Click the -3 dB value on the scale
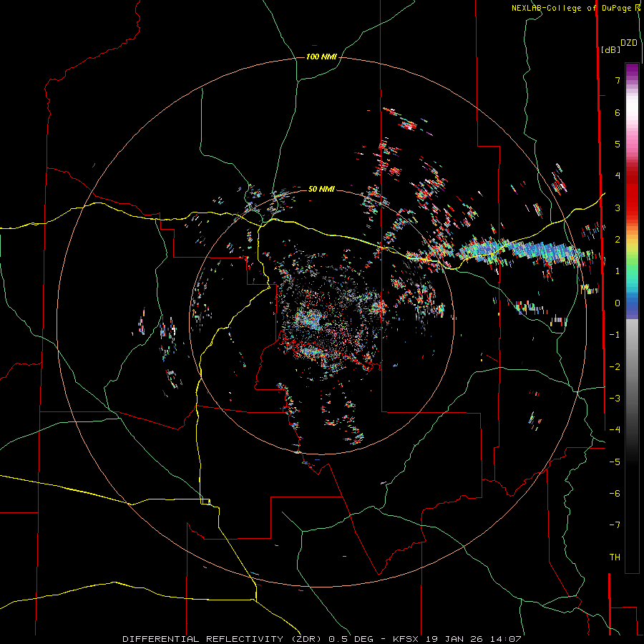This screenshot has height=644, width=644. 615,399
